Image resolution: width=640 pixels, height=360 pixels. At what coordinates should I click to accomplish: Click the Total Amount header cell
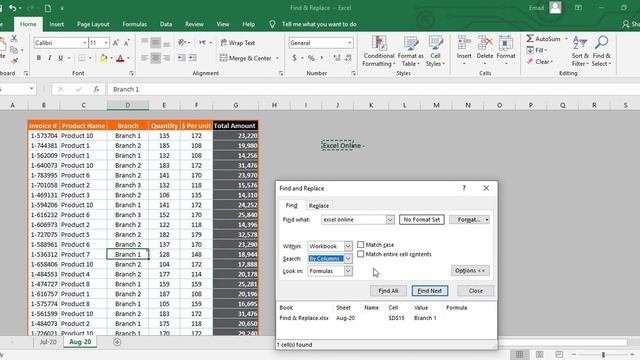coord(235,126)
